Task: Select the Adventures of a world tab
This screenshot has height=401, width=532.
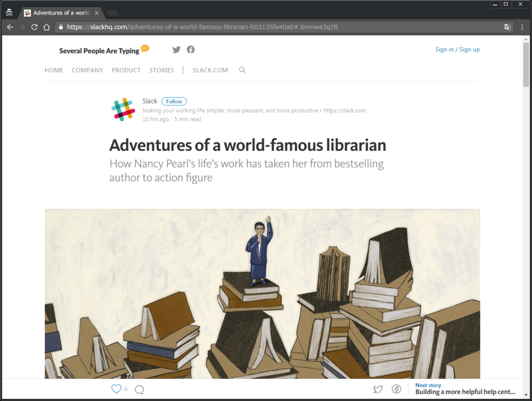Action: point(61,13)
